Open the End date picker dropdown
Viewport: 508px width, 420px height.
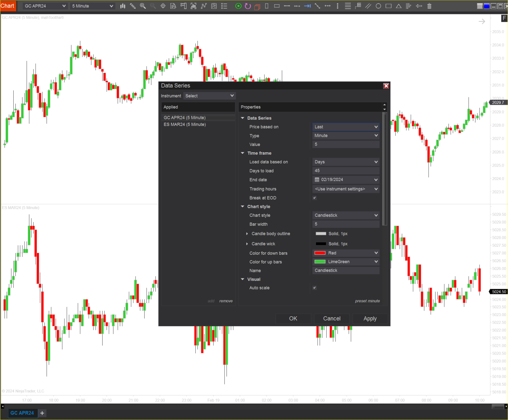click(346, 180)
